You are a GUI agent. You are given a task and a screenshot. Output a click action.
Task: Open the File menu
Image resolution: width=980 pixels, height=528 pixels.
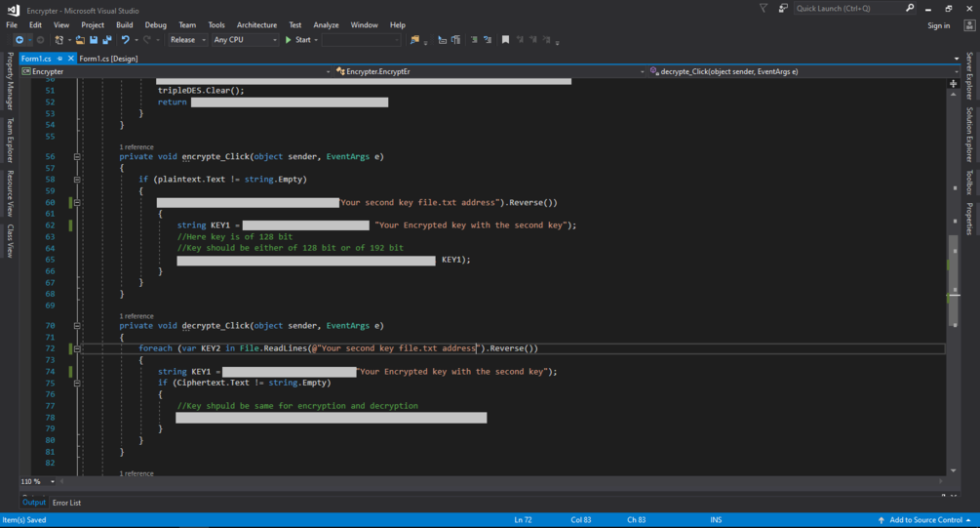coord(12,25)
